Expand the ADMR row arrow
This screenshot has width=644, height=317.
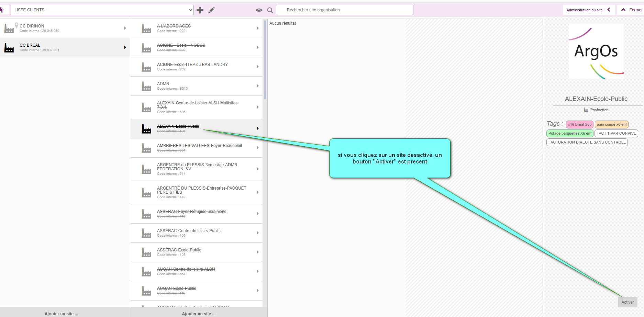[x=258, y=86]
